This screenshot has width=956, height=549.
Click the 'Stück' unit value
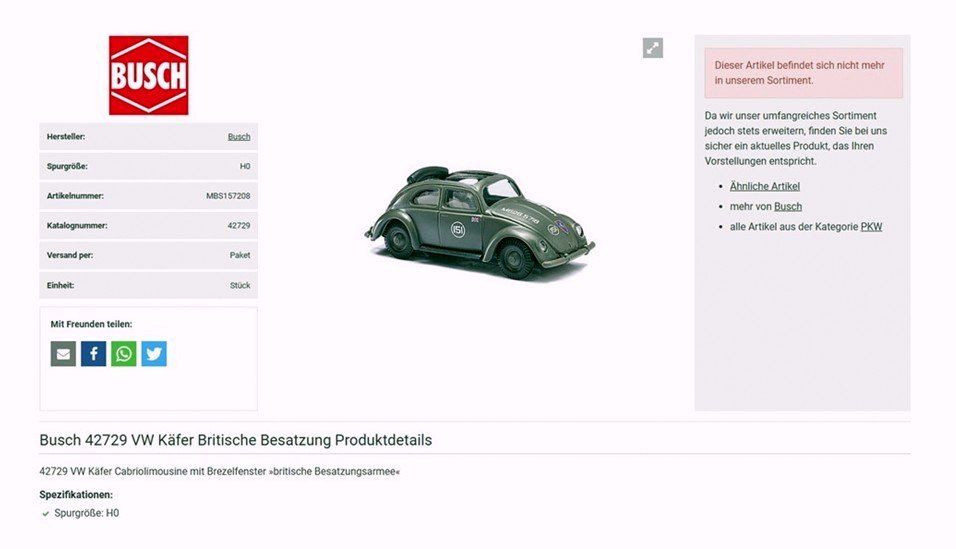click(x=240, y=285)
